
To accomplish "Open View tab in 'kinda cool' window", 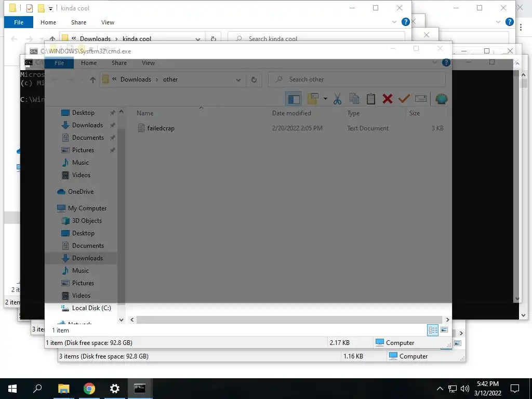I will tap(108, 22).
